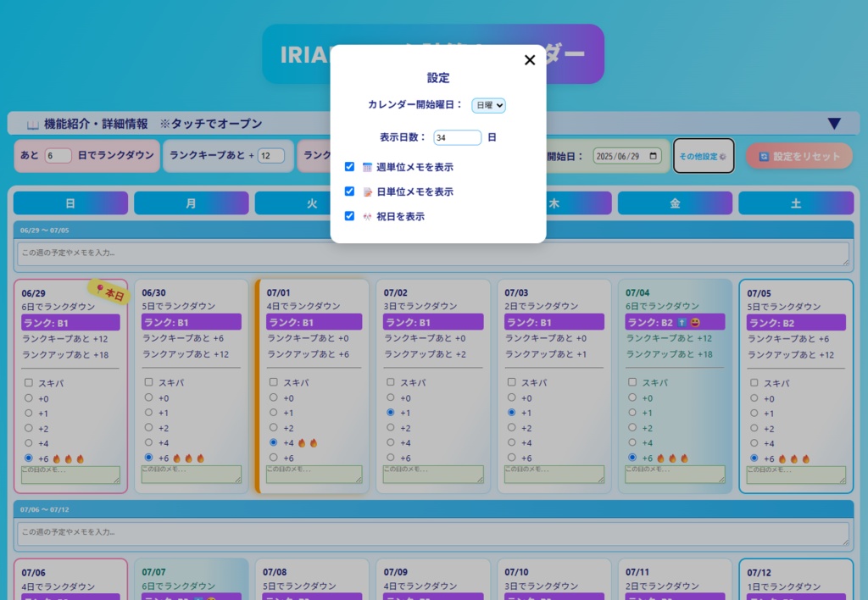Click the 表示日数 number input showing 34

[457, 136]
